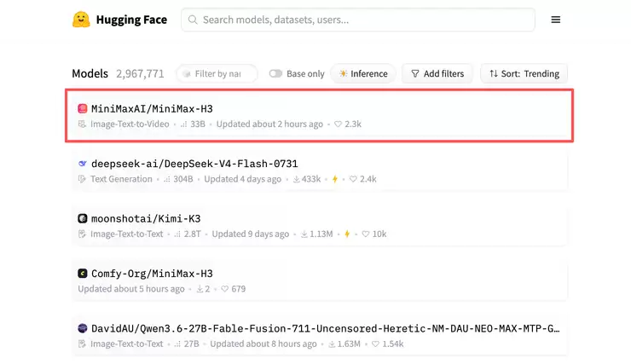This screenshot has width=631, height=364.
Task: Click 'Updated 4 days ago' text
Action: coord(243,179)
